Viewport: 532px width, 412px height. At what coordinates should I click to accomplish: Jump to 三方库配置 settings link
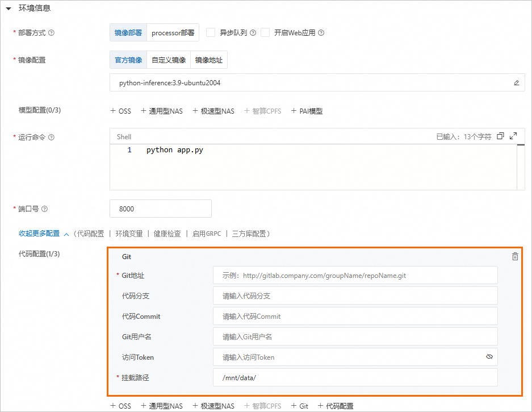coord(249,234)
